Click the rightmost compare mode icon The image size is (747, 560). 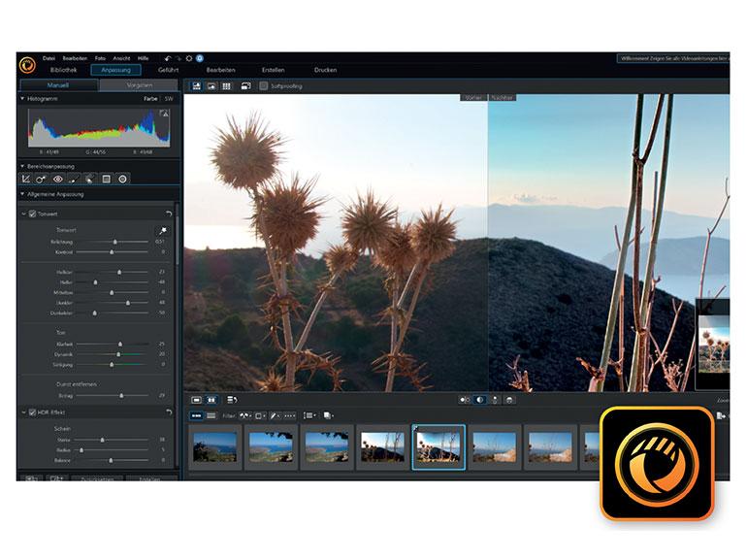[509, 400]
